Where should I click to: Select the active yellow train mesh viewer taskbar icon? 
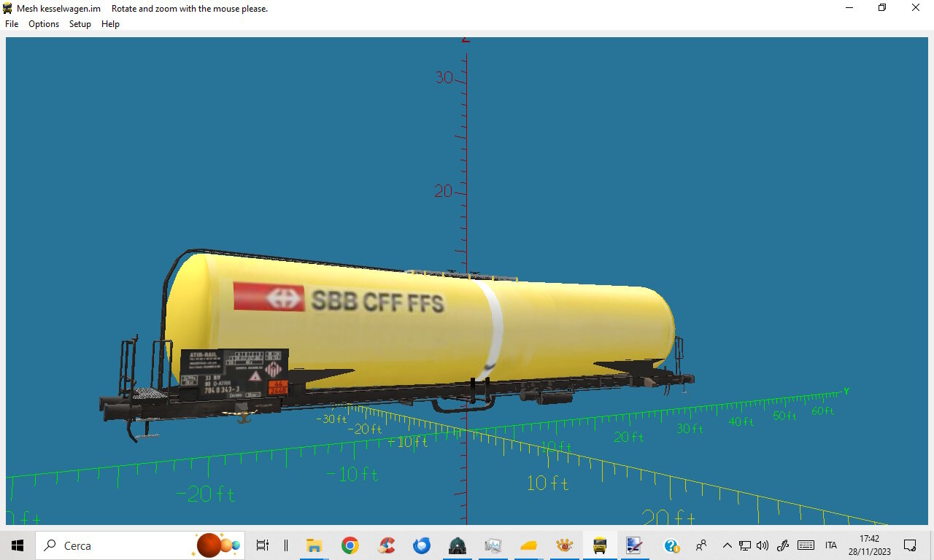600,545
